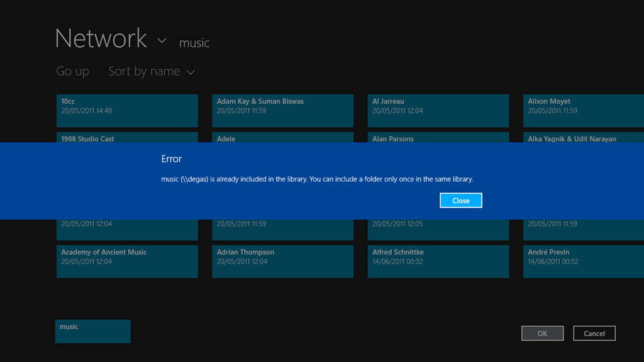Select the Alfred Schnittke folder tile

coord(438,261)
